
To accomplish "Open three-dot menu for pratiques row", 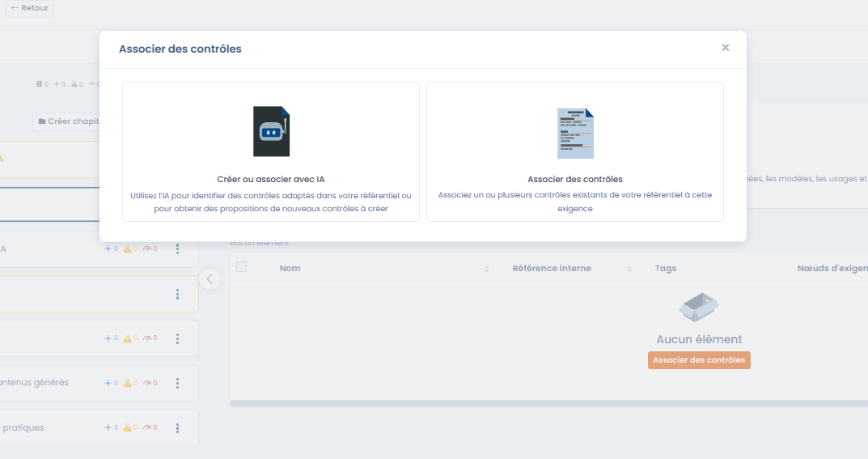I will (177, 428).
